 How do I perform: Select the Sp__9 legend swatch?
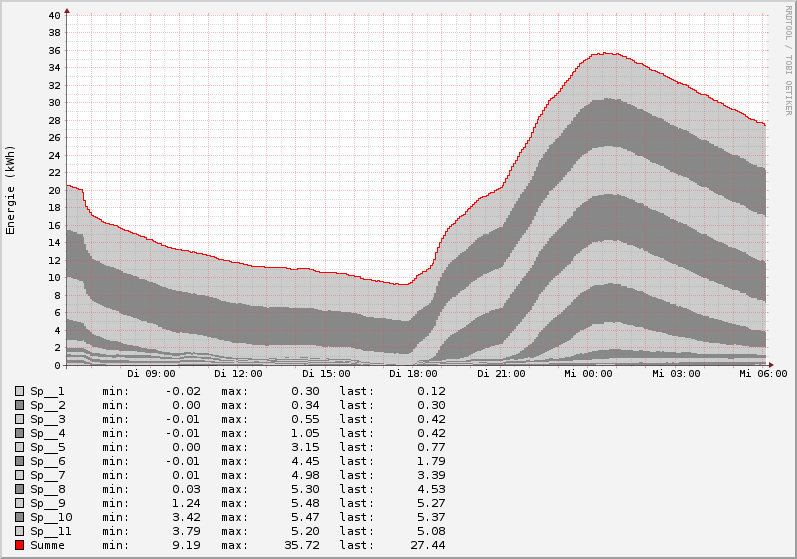tap(19, 503)
